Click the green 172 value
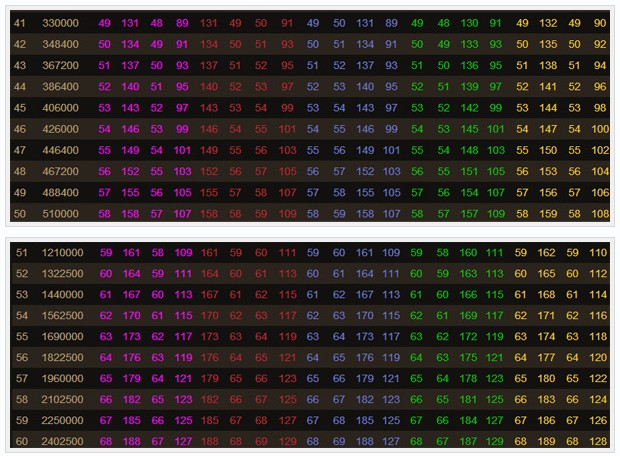The height and width of the screenshot is (456, 620). pos(468,337)
